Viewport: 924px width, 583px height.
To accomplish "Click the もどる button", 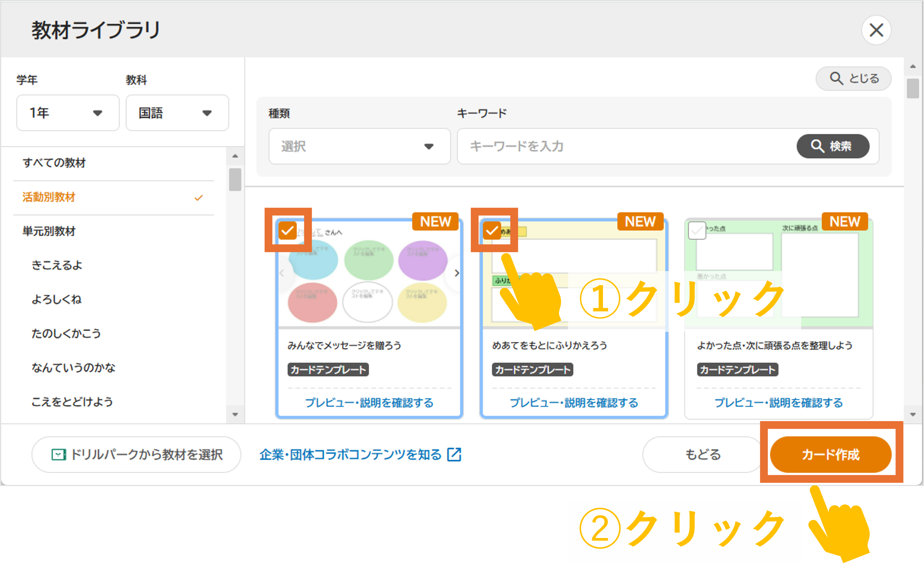I will click(x=702, y=454).
